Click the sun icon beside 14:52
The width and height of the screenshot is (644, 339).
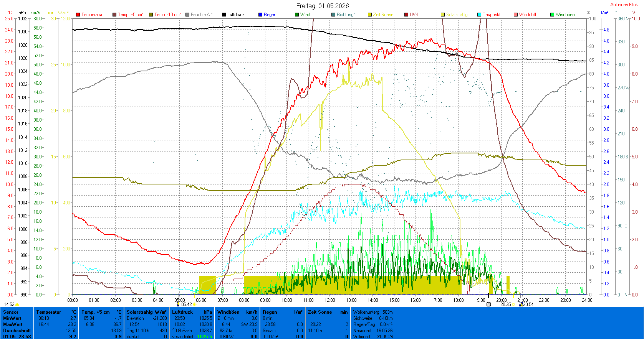(x=17, y=305)
